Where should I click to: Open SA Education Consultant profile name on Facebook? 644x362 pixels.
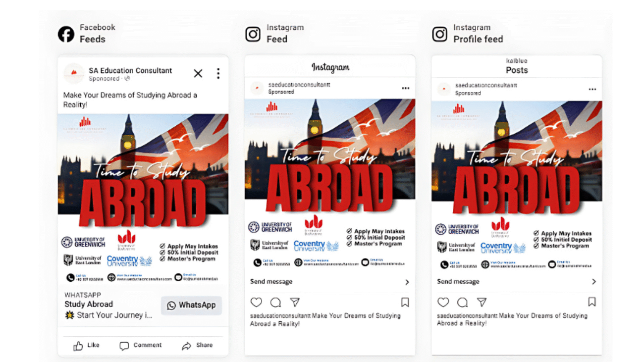[x=130, y=70]
